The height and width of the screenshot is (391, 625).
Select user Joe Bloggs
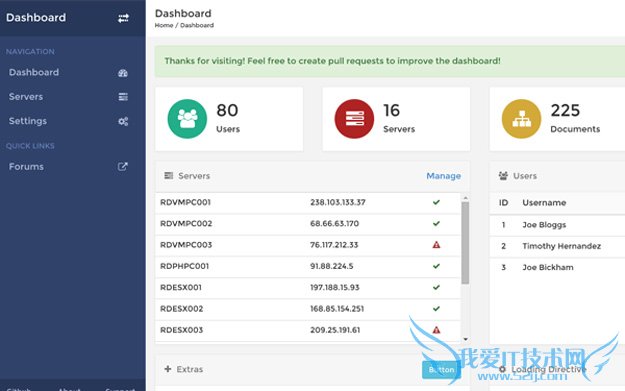point(544,225)
